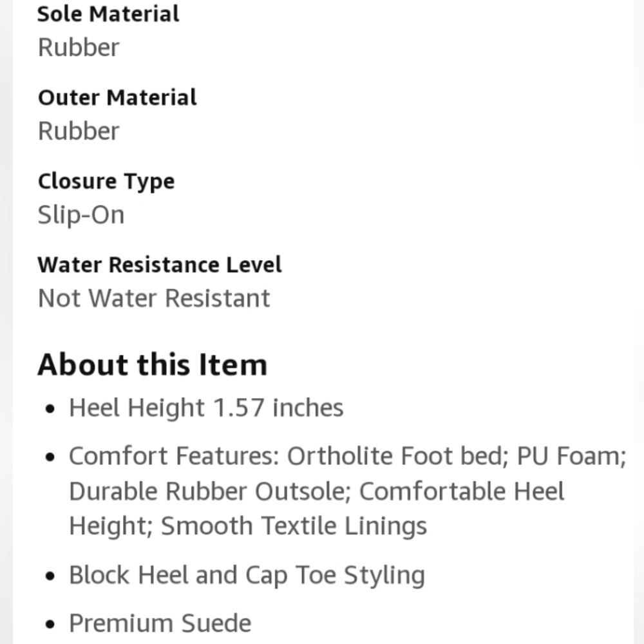Select the Premium Suede bullet text
Viewport: 644px width, 644px height.
coord(160,623)
